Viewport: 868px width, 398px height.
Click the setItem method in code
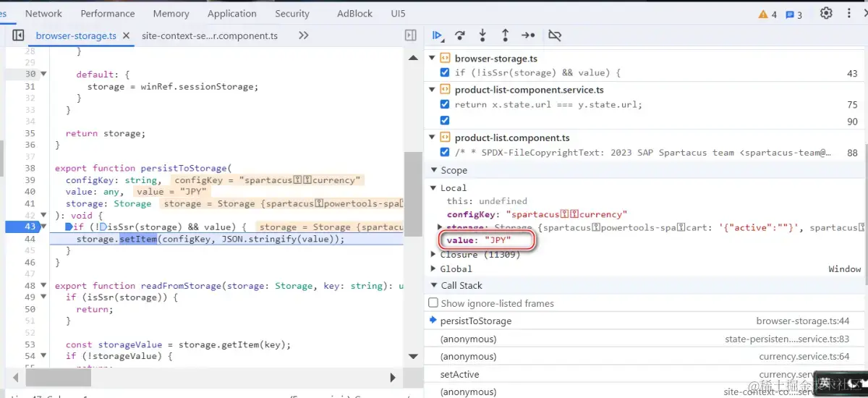pos(138,239)
